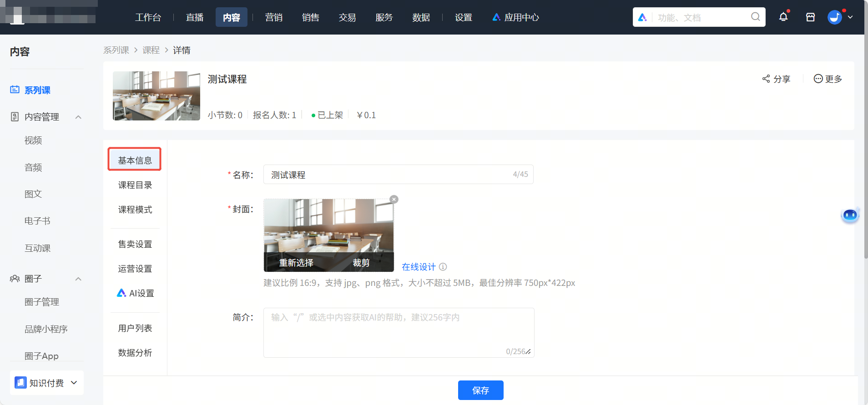868x405 pixels.
Task: Switch to the 运营设置 tab
Action: [x=135, y=269]
